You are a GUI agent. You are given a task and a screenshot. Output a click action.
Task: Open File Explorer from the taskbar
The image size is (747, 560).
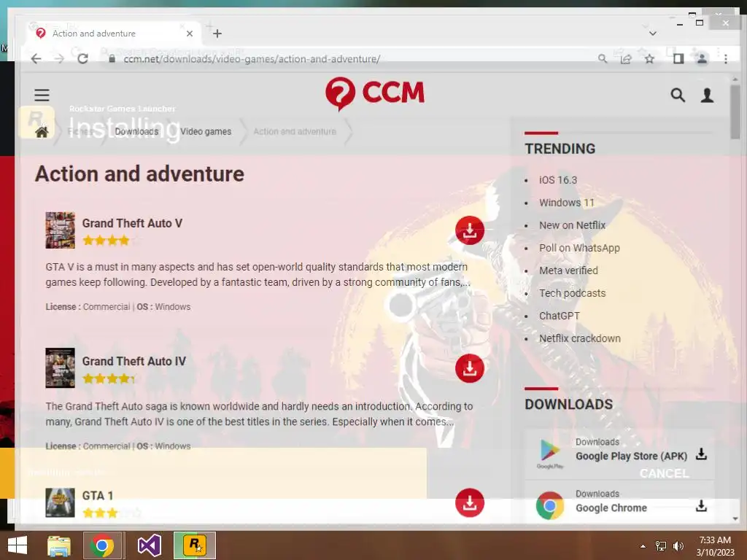59,545
